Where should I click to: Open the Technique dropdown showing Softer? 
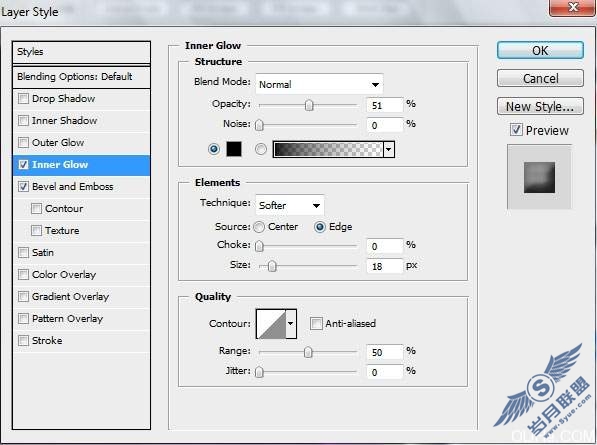coord(290,206)
